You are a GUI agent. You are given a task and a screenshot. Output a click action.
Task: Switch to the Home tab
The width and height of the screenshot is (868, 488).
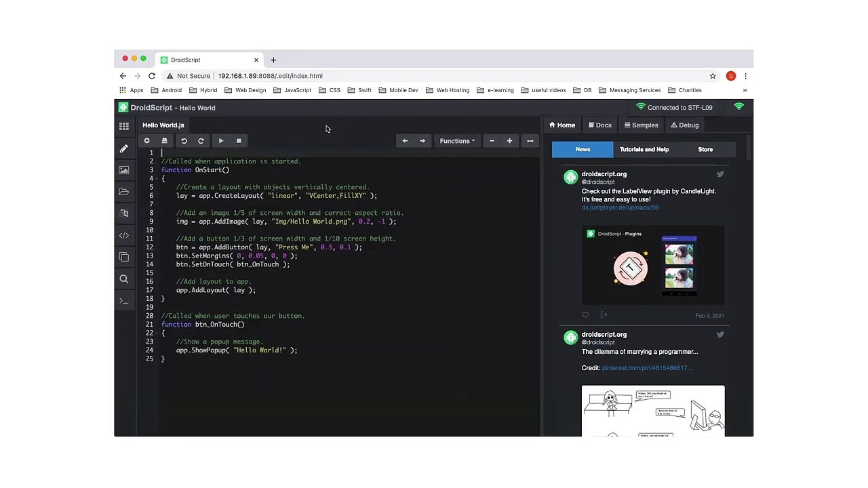tap(562, 125)
